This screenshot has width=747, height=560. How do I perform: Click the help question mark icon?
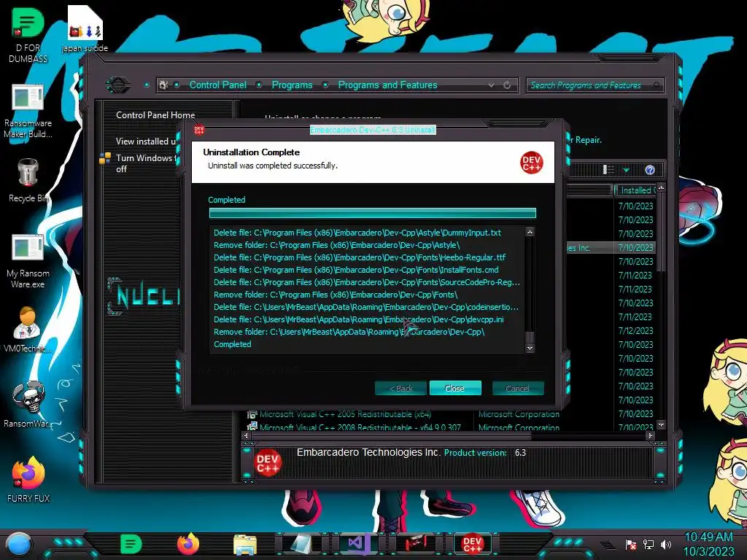coord(650,170)
